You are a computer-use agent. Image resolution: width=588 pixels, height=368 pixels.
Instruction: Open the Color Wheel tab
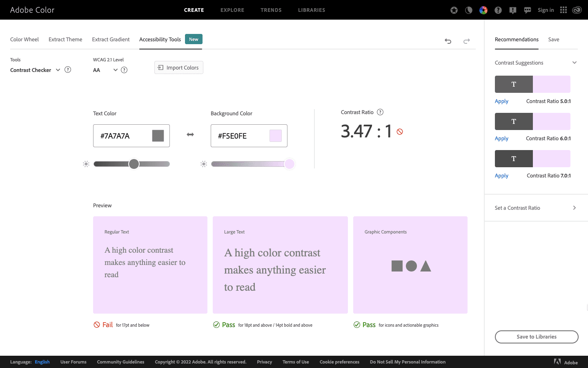[x=24, y=39]
